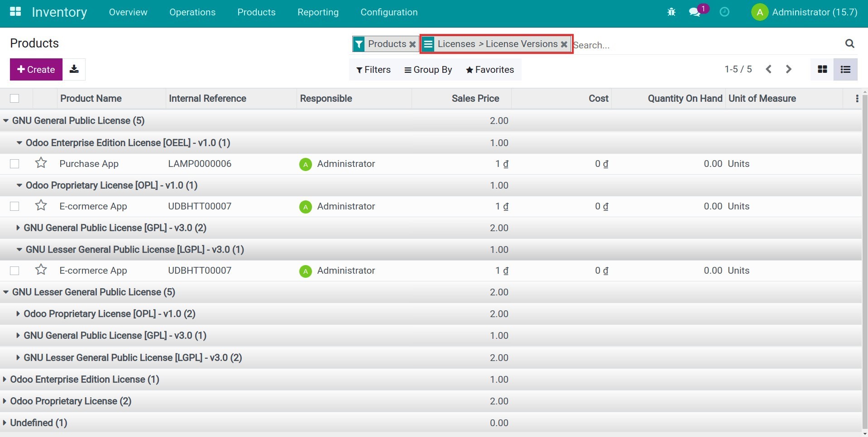Star the Purchase App as favorite
Screen dimensions: 868x437
41,163
